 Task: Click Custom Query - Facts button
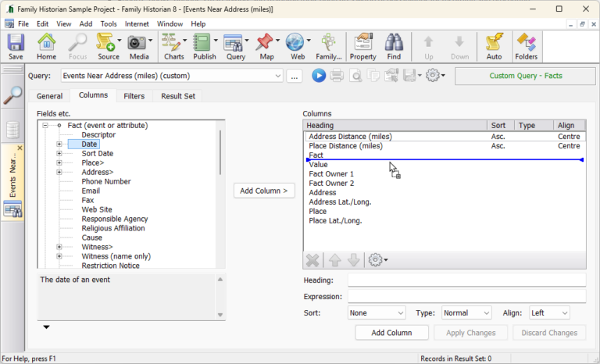(x=525, y=76)
